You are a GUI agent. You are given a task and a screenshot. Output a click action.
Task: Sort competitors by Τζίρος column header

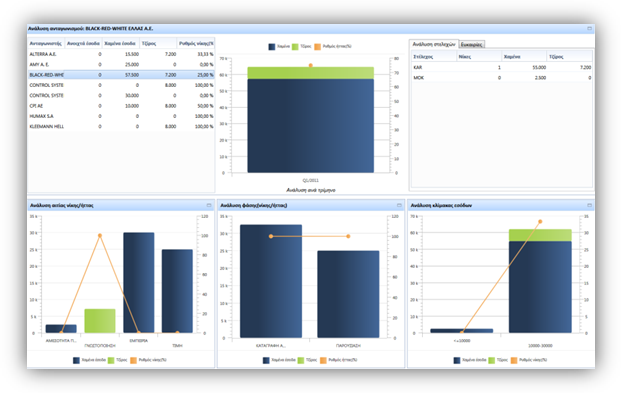pos(158,43)
